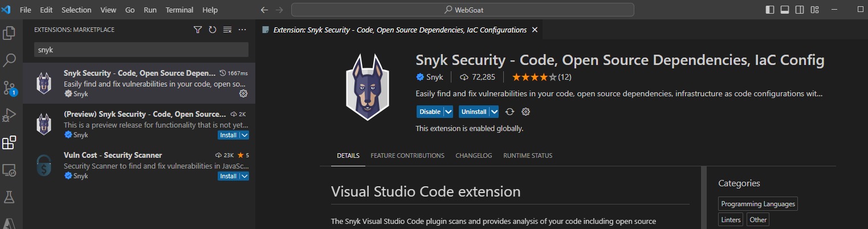The width and height of the screenshot is (868, 229).
Task: Open the Run and Debug view
Action: pyautogui.click(x=9, y=115)
